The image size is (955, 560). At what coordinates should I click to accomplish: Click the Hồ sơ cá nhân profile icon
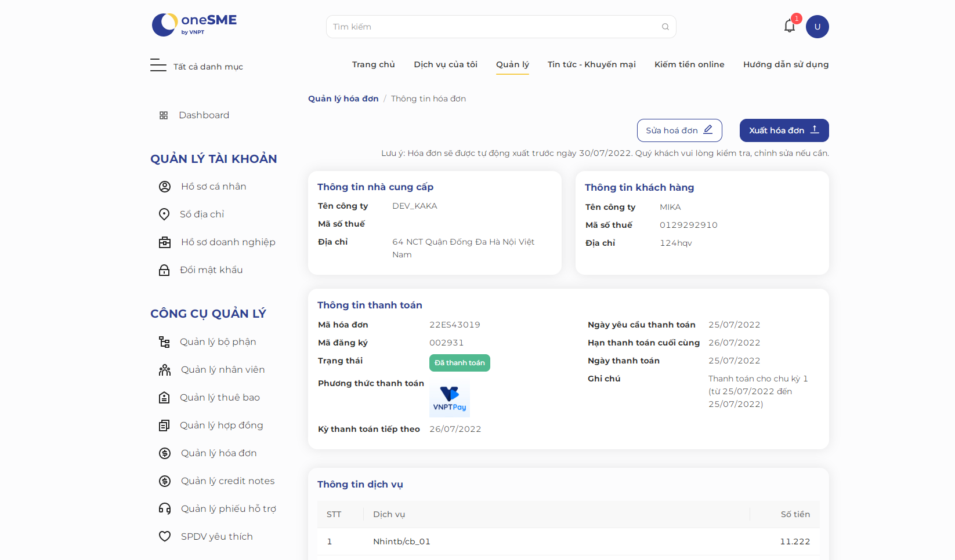(x=165, y=187)
